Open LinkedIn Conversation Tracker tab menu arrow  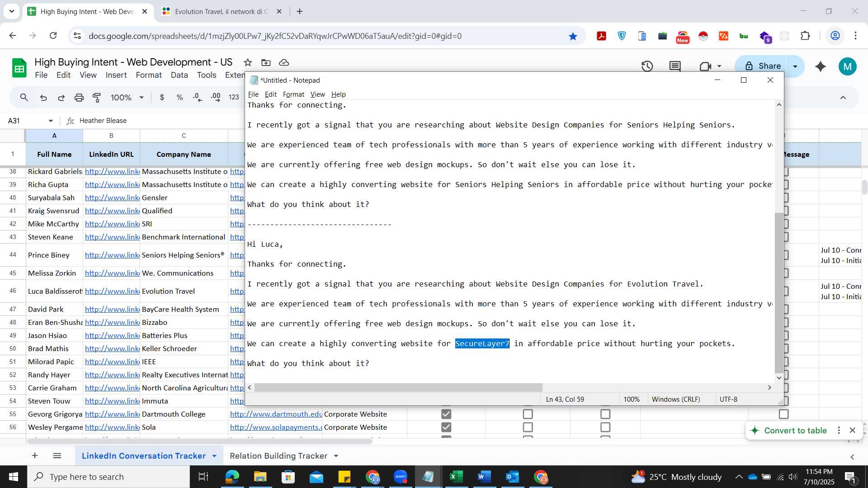214,456
